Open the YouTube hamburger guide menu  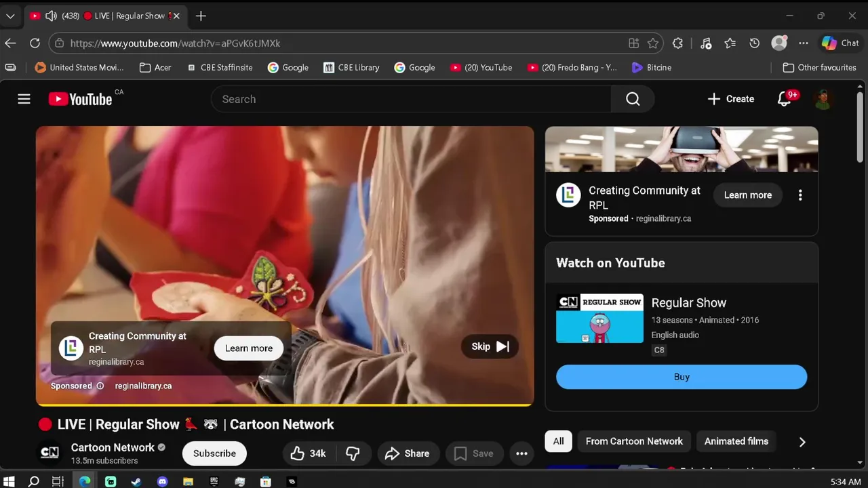(24, 99)
